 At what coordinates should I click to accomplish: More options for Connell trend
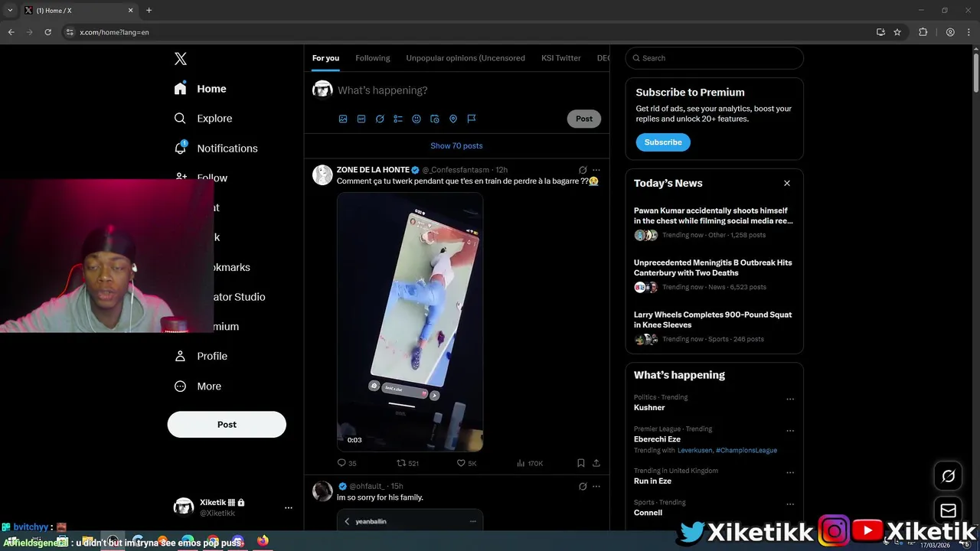[790, 504]
